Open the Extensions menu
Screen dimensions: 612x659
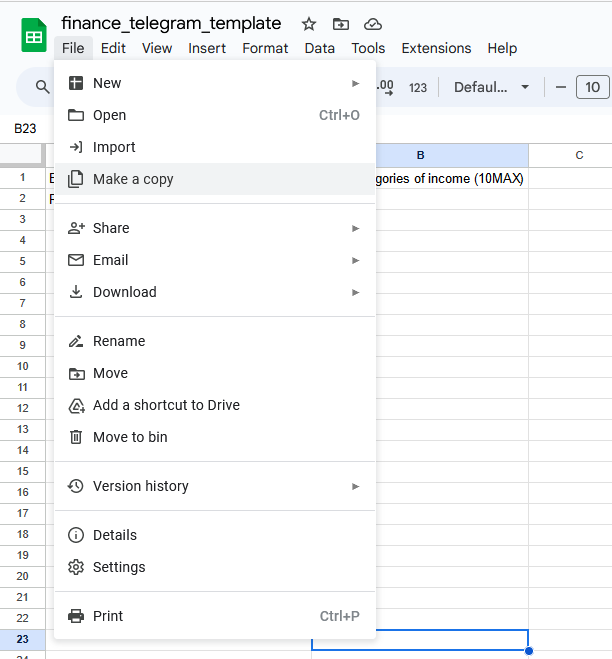point(436,48)
